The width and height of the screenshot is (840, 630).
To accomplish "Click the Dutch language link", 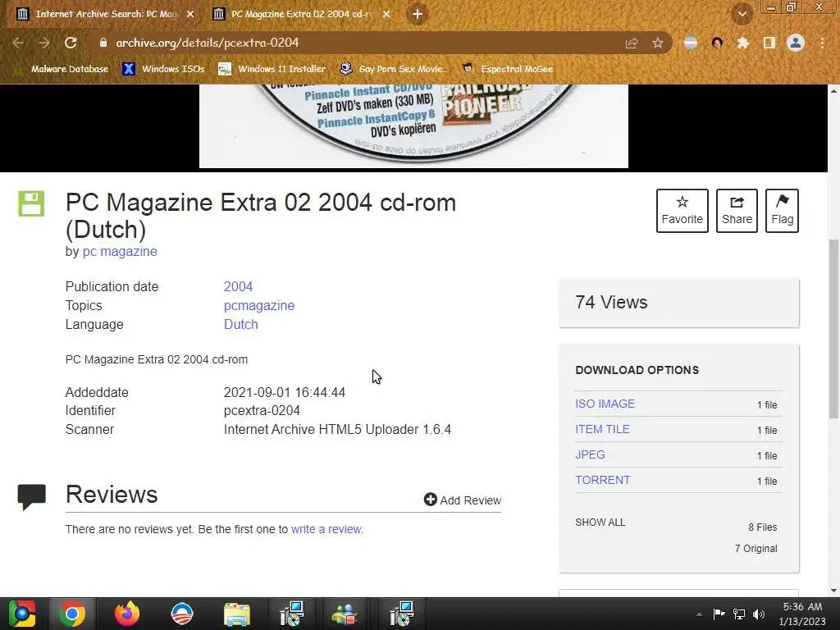I will coord(240,324).
